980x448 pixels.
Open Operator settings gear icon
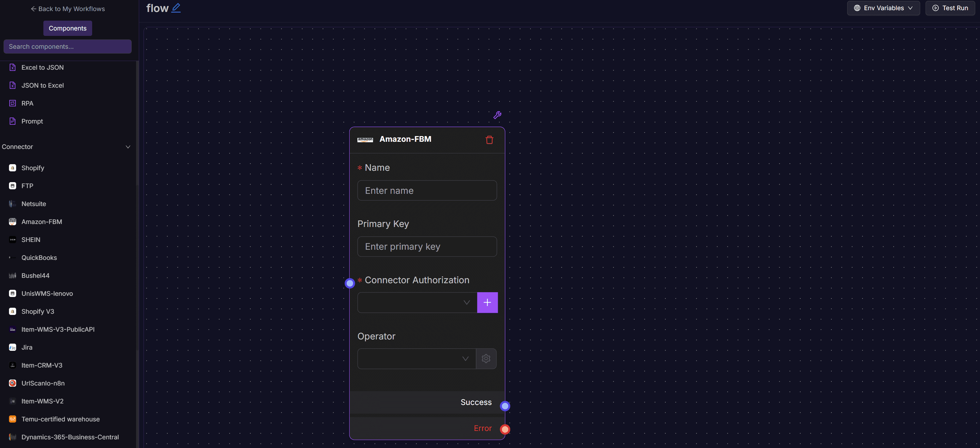(x=486, y=359)
